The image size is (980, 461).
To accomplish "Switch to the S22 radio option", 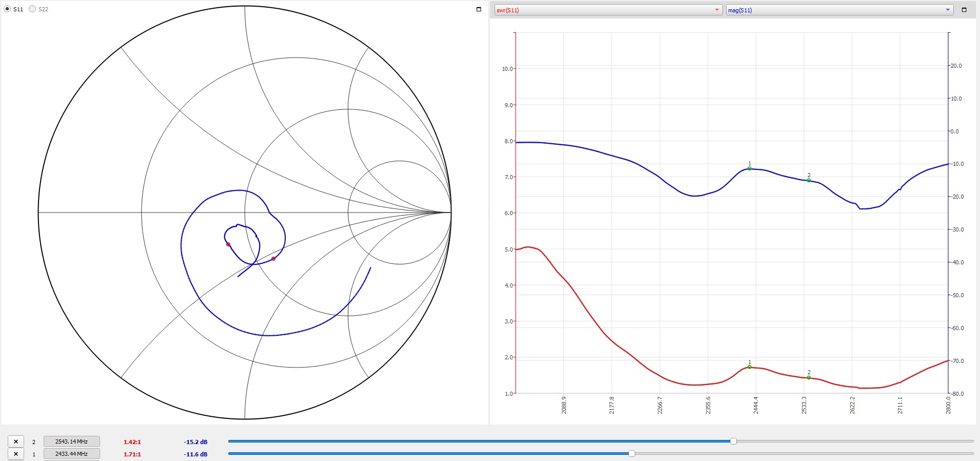I will pos(32,9).
